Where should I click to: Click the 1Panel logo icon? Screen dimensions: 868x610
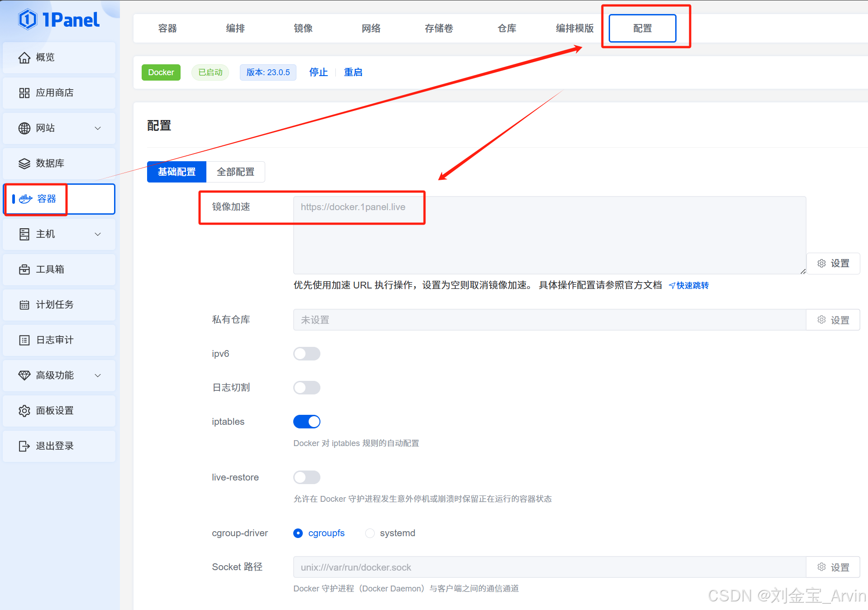(x=28, y=19)
